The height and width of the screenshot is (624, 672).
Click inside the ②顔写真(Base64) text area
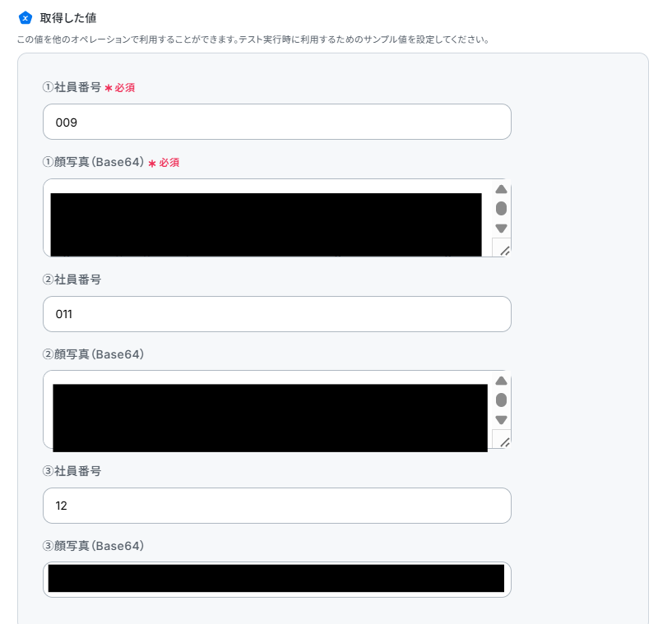[x=268, y=409]
